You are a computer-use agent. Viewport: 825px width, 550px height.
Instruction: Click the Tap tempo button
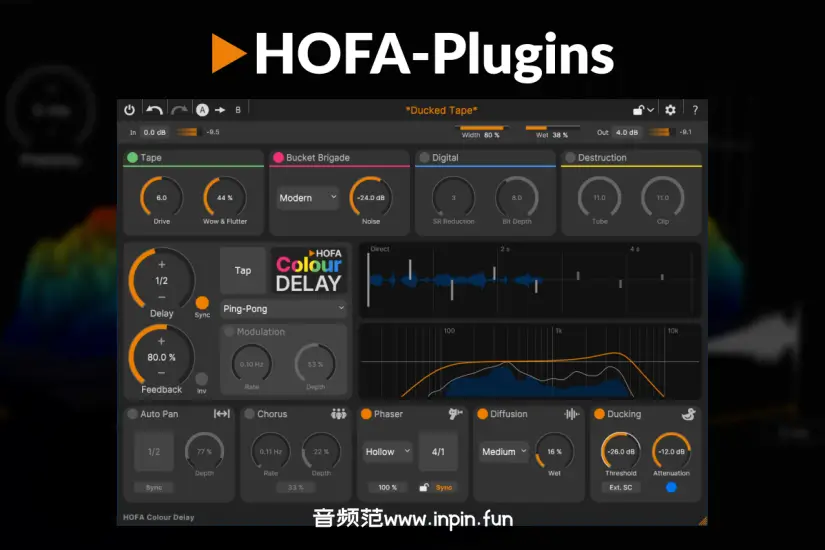pos(243,271)
